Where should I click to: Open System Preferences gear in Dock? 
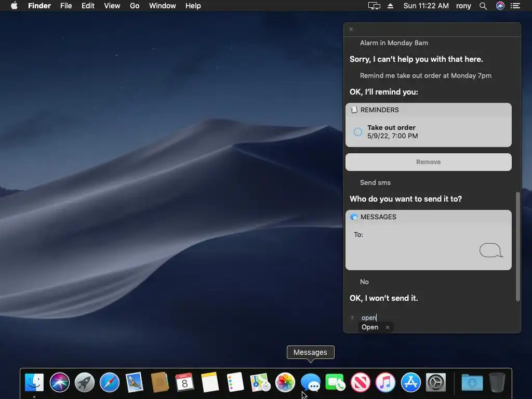[436, 382]
